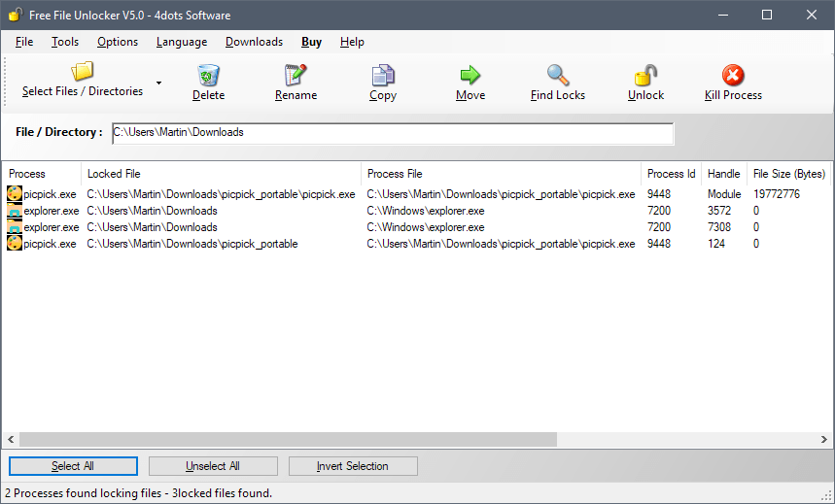Click the horizontal scrollbar thumb
835x504 pixels.
click(x=288, y=440)
